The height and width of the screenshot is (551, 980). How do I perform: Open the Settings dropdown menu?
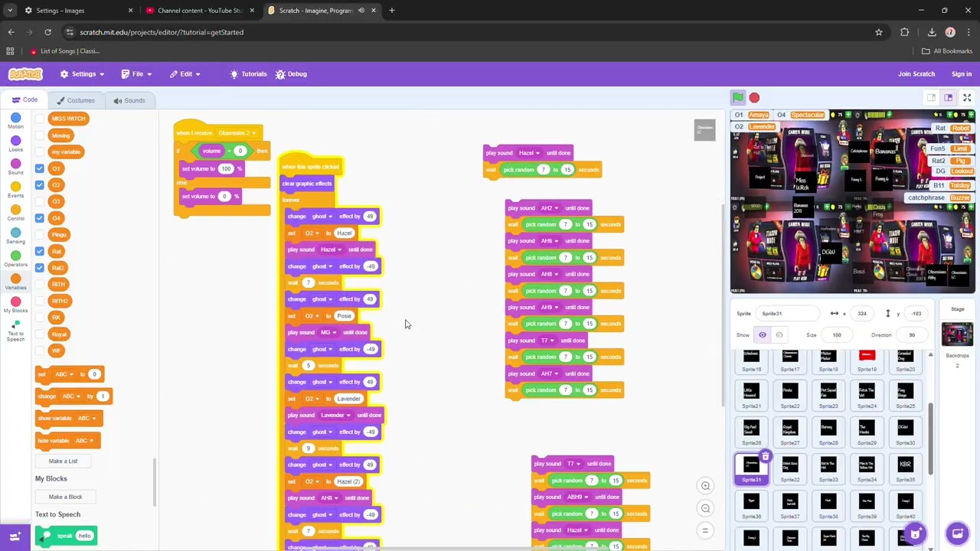[x=82, y=74]
